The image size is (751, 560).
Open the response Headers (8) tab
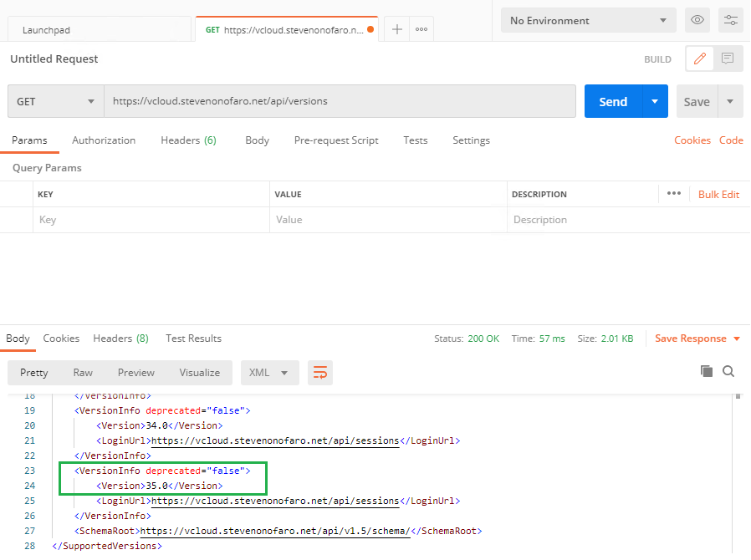click(x=120, y=339)
